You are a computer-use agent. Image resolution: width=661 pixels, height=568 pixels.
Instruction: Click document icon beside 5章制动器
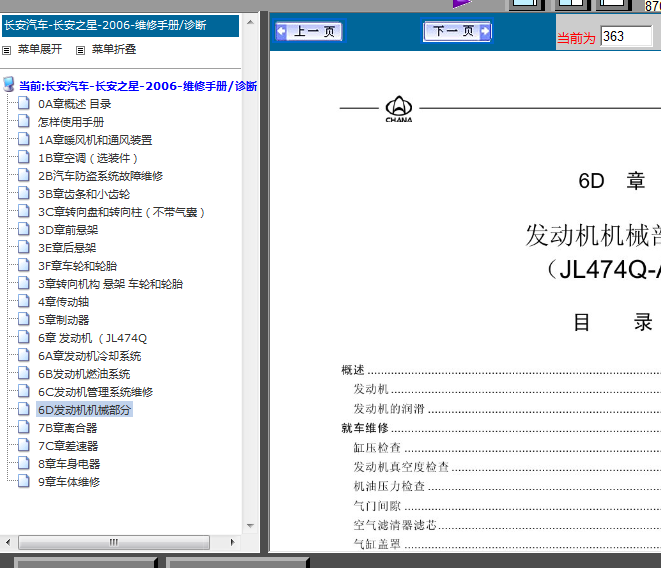(x=24, y=319)
